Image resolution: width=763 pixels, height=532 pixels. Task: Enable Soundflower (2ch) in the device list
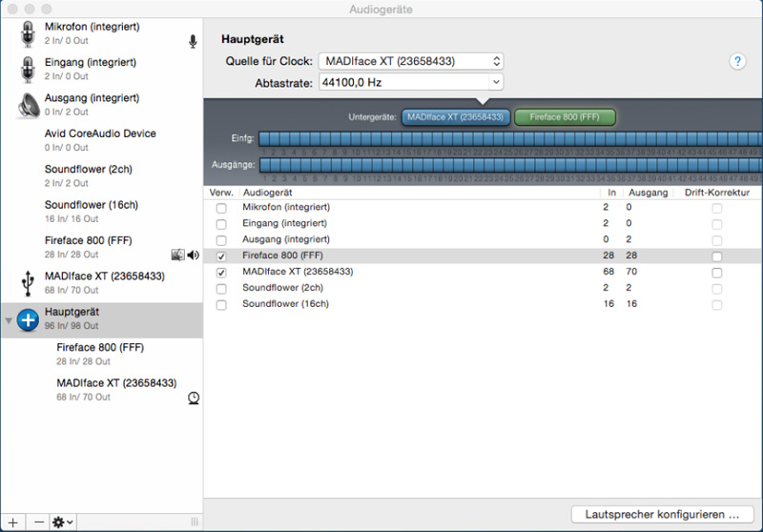[221, 289]
